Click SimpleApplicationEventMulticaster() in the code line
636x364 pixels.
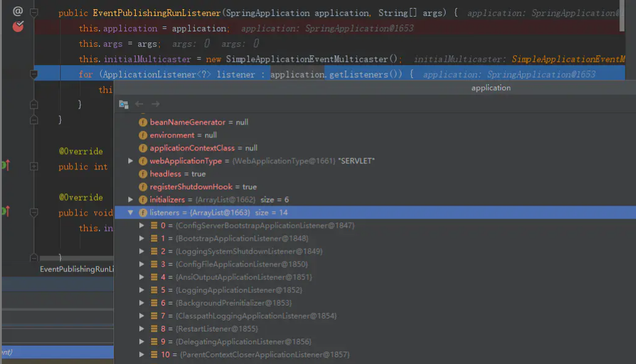click(311, 59)
